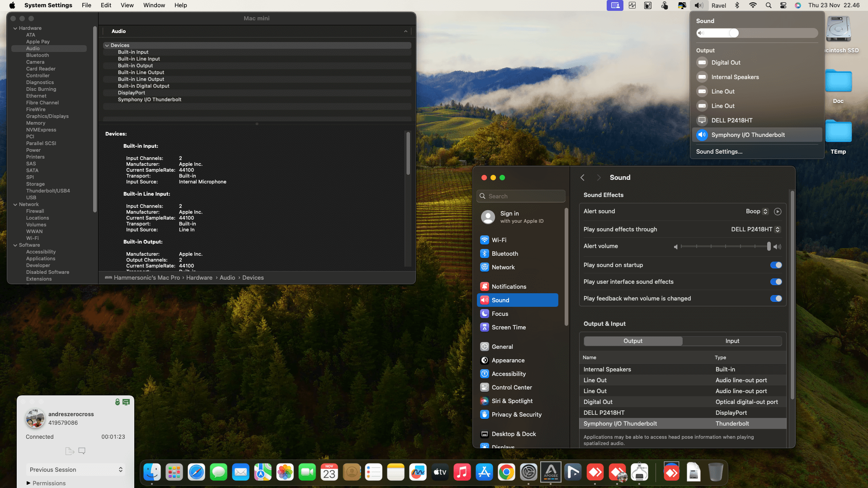
Task: Click the System Settings search field
Action: click(x=521, y=196)
